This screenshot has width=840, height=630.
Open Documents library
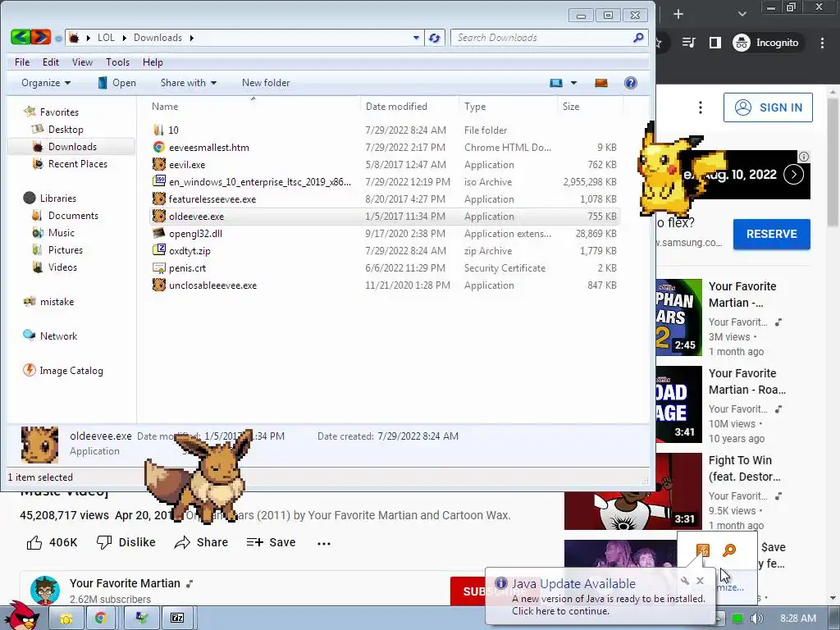[73, 216]
